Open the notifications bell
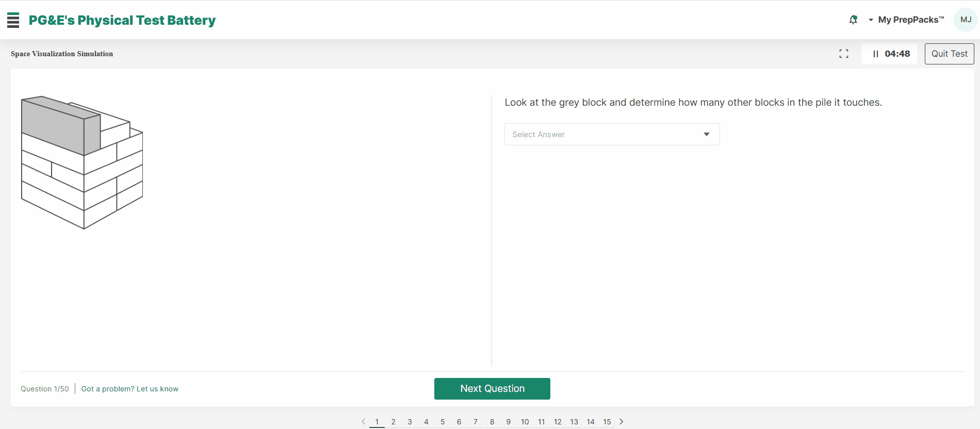 [x=853, y=20]
